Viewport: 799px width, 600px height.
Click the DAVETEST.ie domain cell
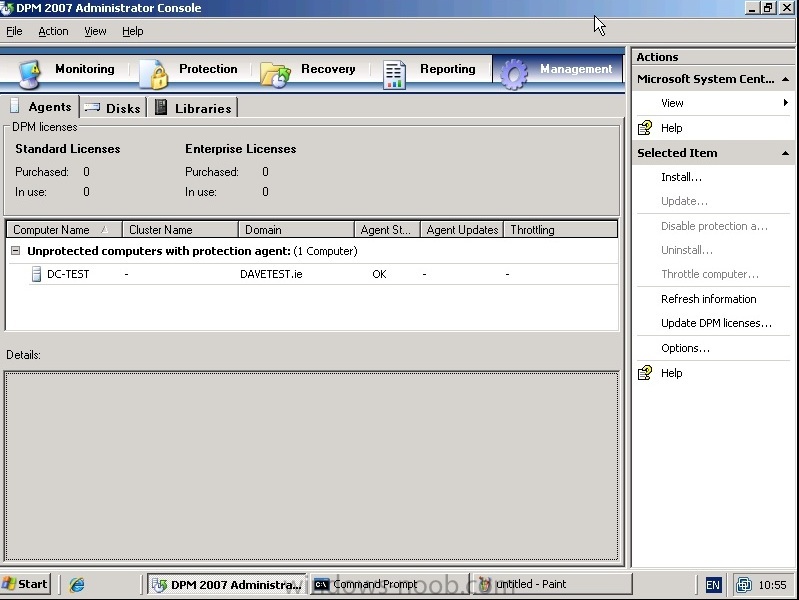coord(271,274)
